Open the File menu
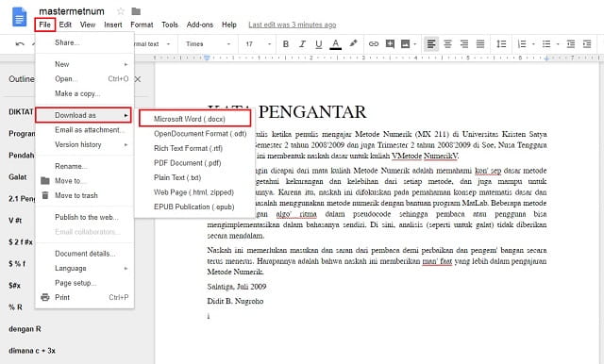The width and height of the screenshot is (604, 364). click(x=44, y=25)
